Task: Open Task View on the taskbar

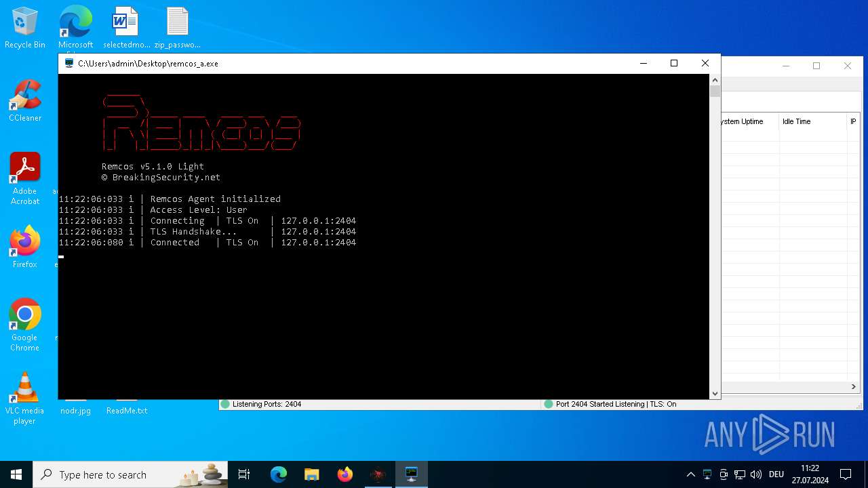Action: [244, 474]
